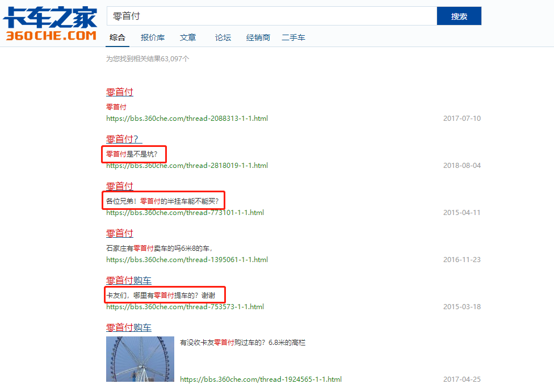
Task: Click the snippet 石家庄有零首付卖车的吗6米8的车
Action: coord(159,248)
